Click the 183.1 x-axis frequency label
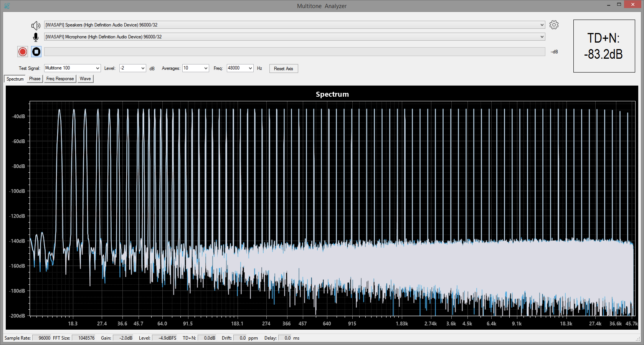Image resolution: width=644 pixels, height=345 pixels. point(237,324)
